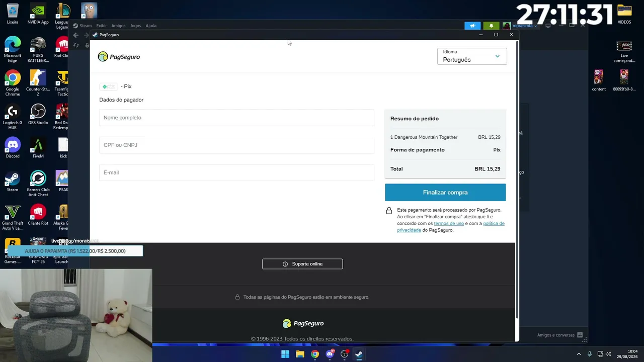
Task: Open the Ajuda menu in Steam
Action: (151, 26)
